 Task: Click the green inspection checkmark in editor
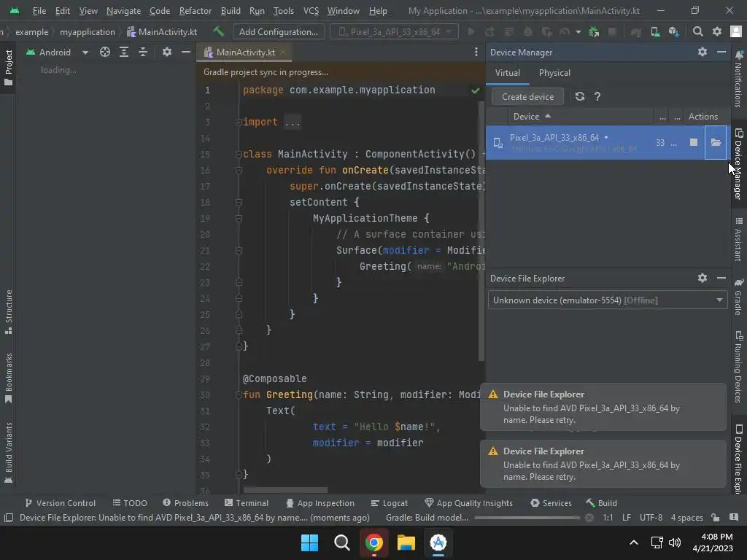click(x=476, y=90)
